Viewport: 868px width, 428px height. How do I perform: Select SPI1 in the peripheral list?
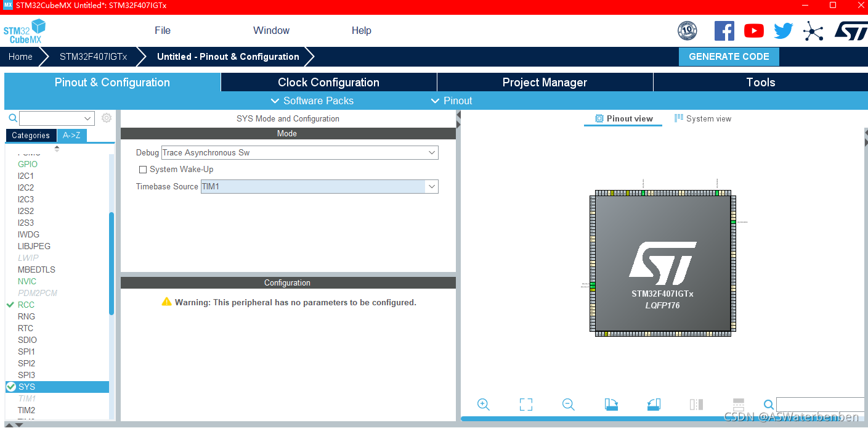26,352
